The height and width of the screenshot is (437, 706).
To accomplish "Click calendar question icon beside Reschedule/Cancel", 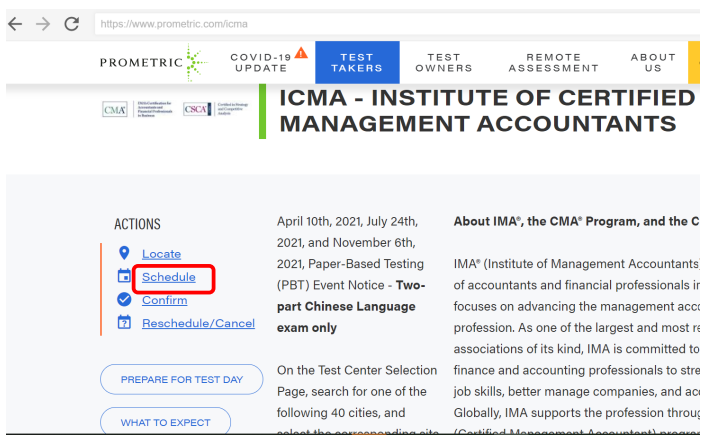I will 124,322.
